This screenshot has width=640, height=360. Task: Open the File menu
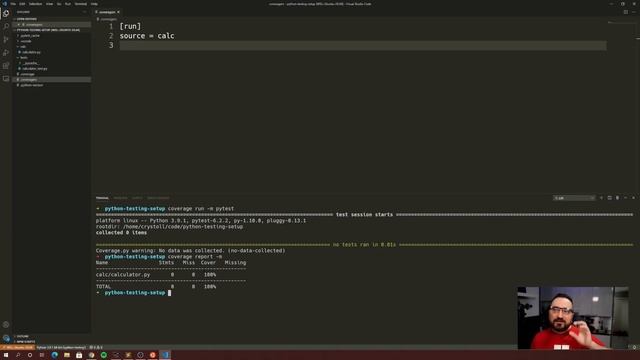pyautogui.click(x=13, y=4)
